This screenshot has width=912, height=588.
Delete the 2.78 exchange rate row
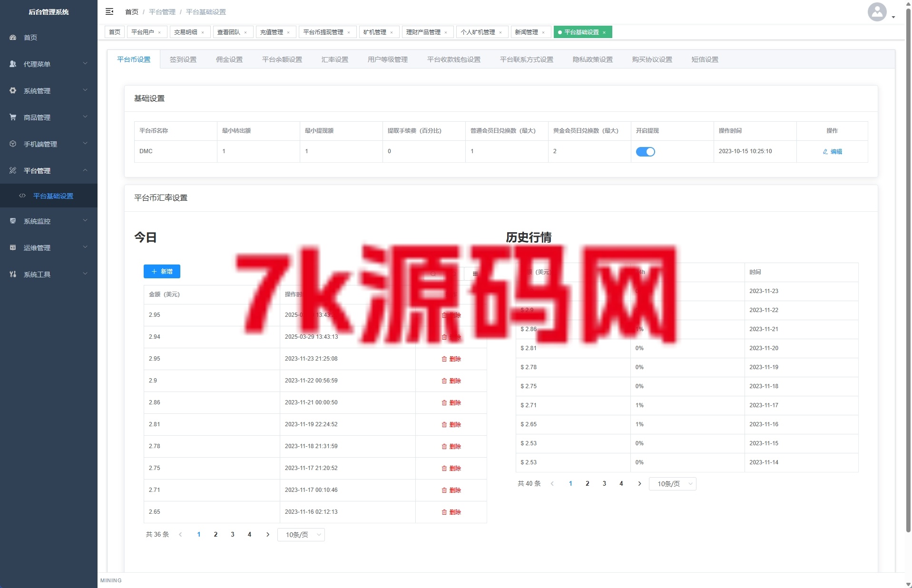451,446
